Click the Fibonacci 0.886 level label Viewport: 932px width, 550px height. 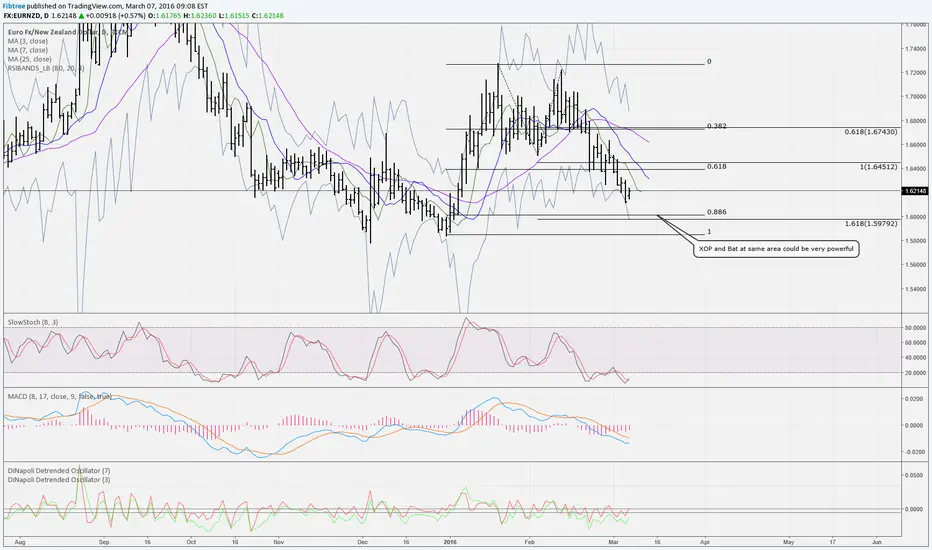click(x=716, y=212)
